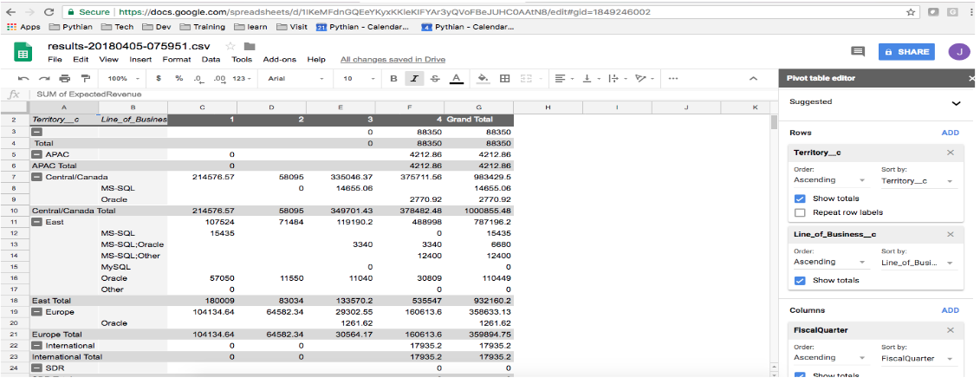Toggle strikethrough formatting
The height and width of the screenshot is (384, 980).
pyautogui.click(x=435, y=78)
